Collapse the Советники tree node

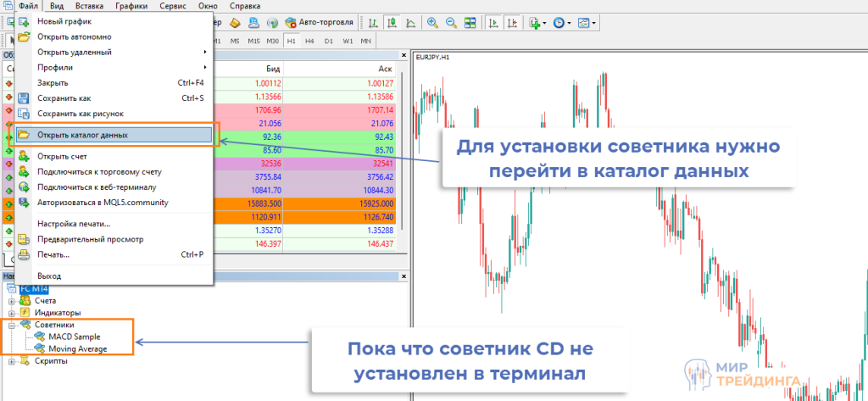[x=12, y=325]
